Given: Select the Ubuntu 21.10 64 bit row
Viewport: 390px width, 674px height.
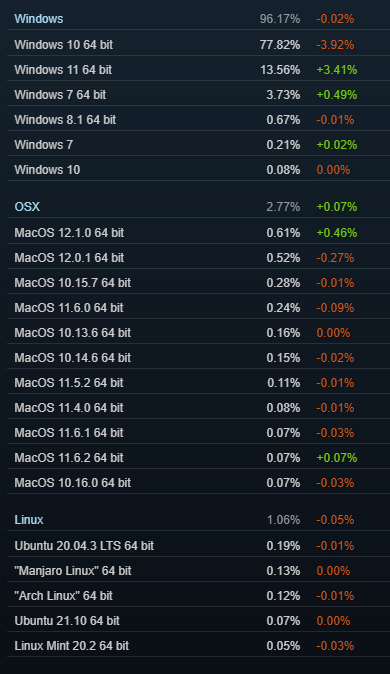Looking at the screenshot, I should pyautogui.click(x=198, y=620).
